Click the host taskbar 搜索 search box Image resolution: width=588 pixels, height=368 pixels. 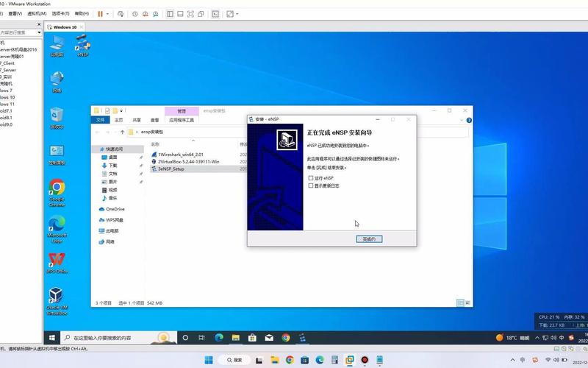pyautogui.click(x=234, y=360)
